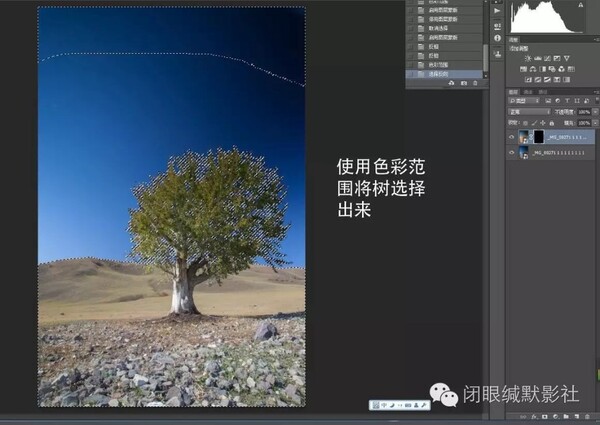Click the IME soft keyboard icon
600x425 pixels.
408,405
